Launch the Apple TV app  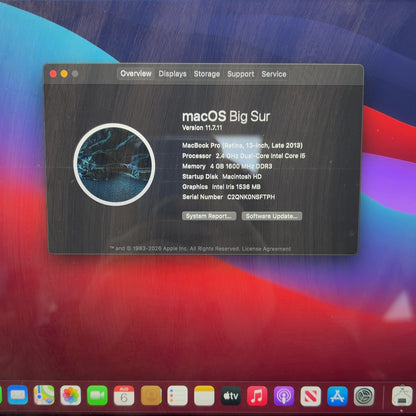[x=231, y=395]
